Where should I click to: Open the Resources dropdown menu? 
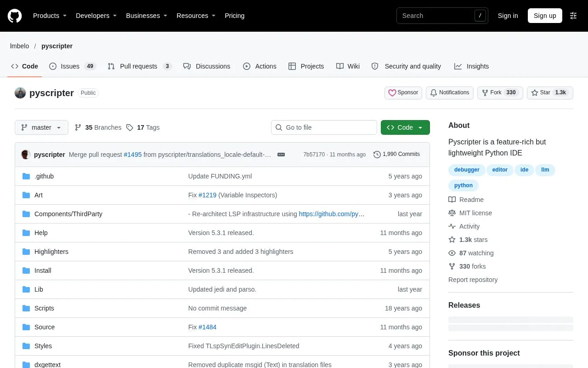pos(197,16)
